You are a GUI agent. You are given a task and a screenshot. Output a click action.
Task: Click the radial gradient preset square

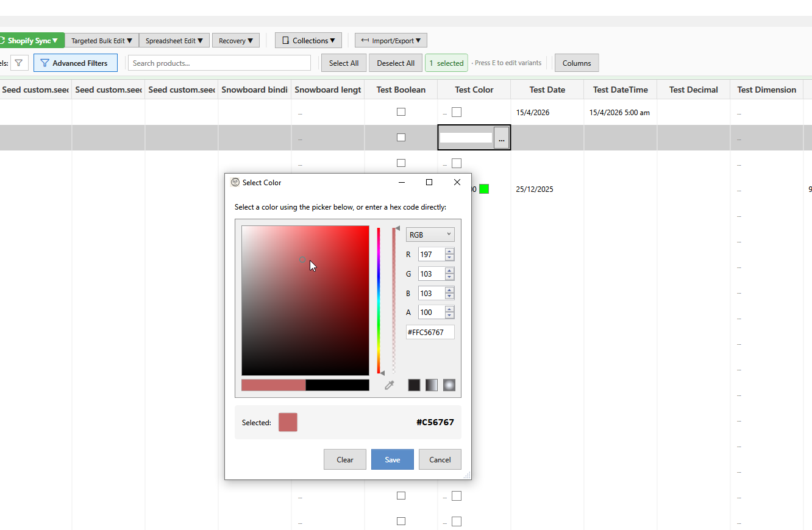(x=449, y=384)
